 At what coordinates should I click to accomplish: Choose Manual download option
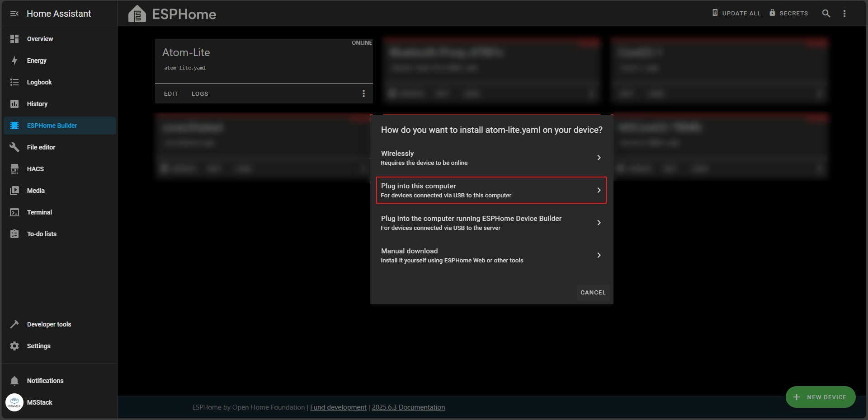491,255
